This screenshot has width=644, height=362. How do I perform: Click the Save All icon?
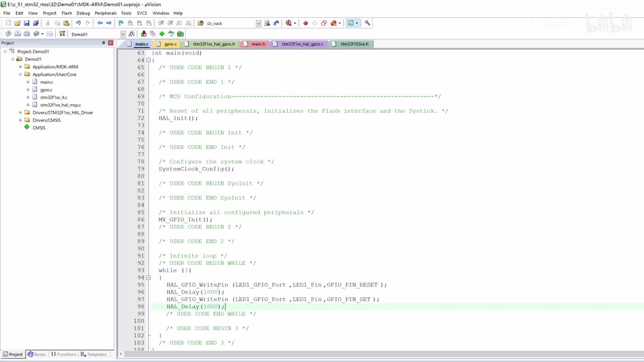(36, 23)
